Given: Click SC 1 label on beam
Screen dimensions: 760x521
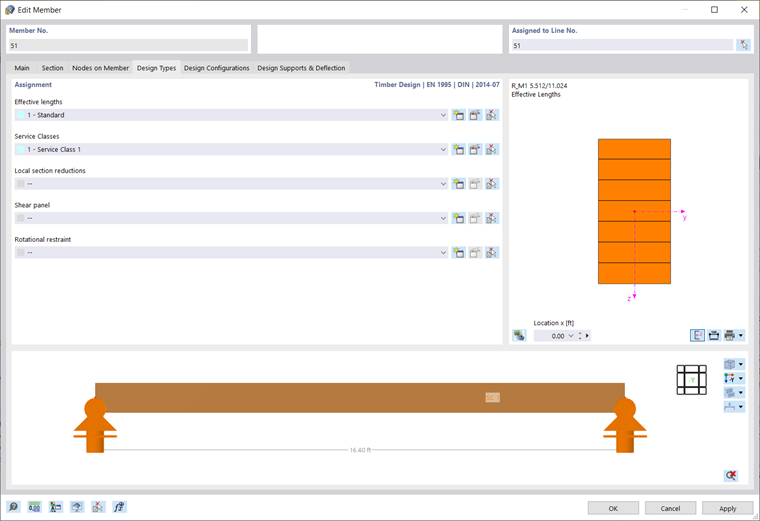Looking at the screenshot, I should coord(492,397).
